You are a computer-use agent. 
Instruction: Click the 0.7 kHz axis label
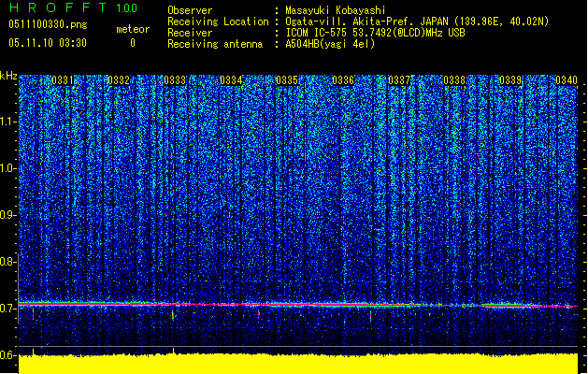[x=7, y=309]
